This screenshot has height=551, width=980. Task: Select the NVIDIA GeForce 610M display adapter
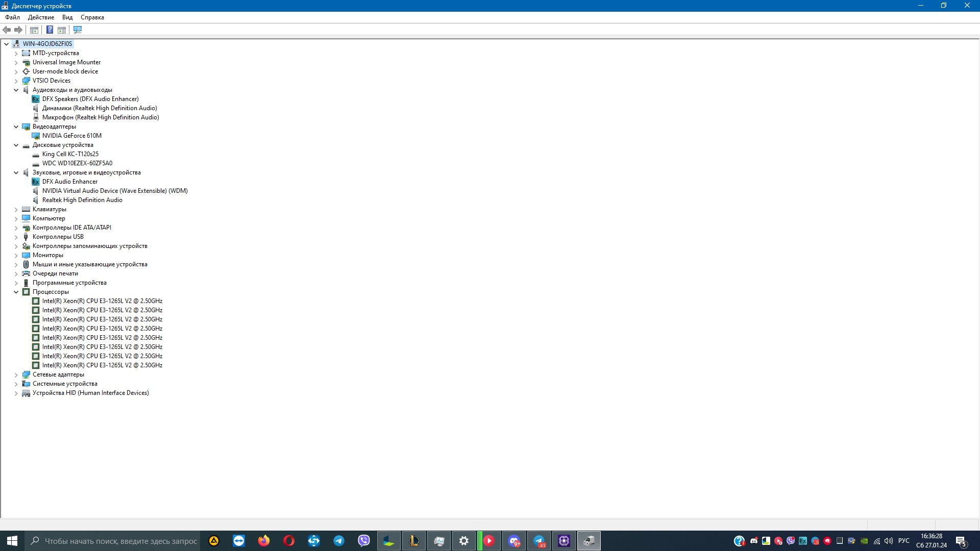click(x=72, y=136)
